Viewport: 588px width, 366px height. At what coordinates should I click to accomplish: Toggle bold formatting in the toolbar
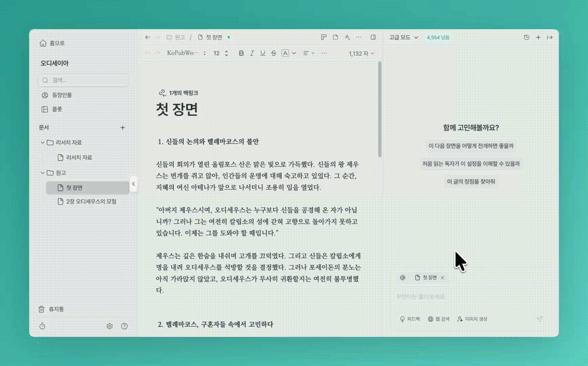click(241, 53)
